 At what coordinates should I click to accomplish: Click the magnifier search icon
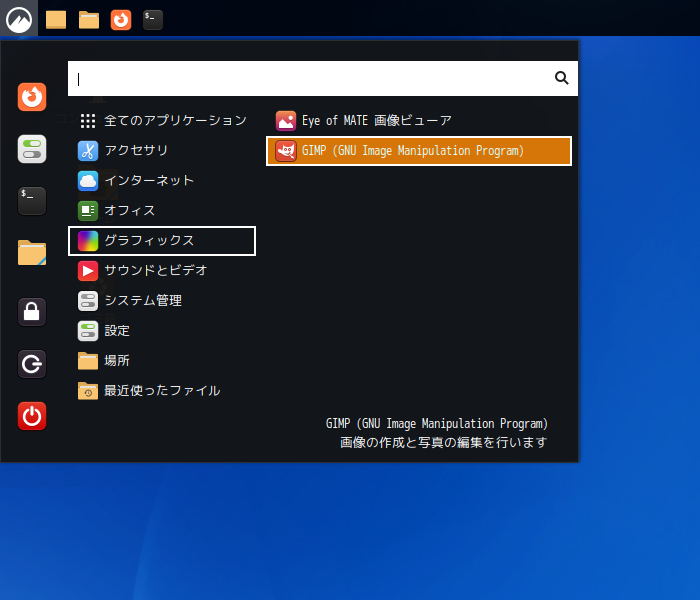[x=562, y=78]
